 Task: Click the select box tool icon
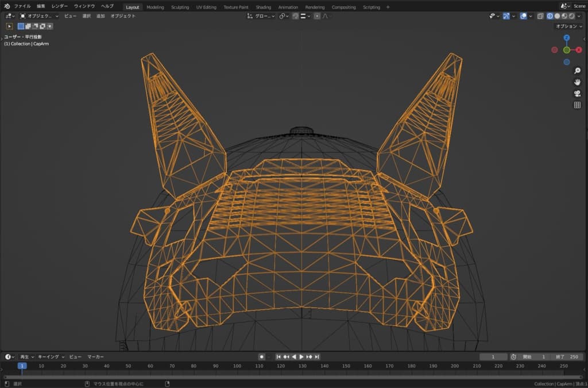coord(10,26)
